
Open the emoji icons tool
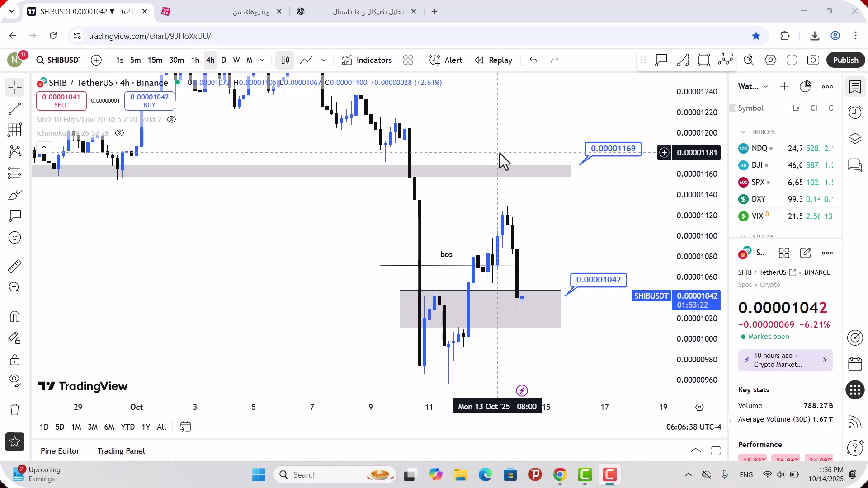click(x=15, y=238)
